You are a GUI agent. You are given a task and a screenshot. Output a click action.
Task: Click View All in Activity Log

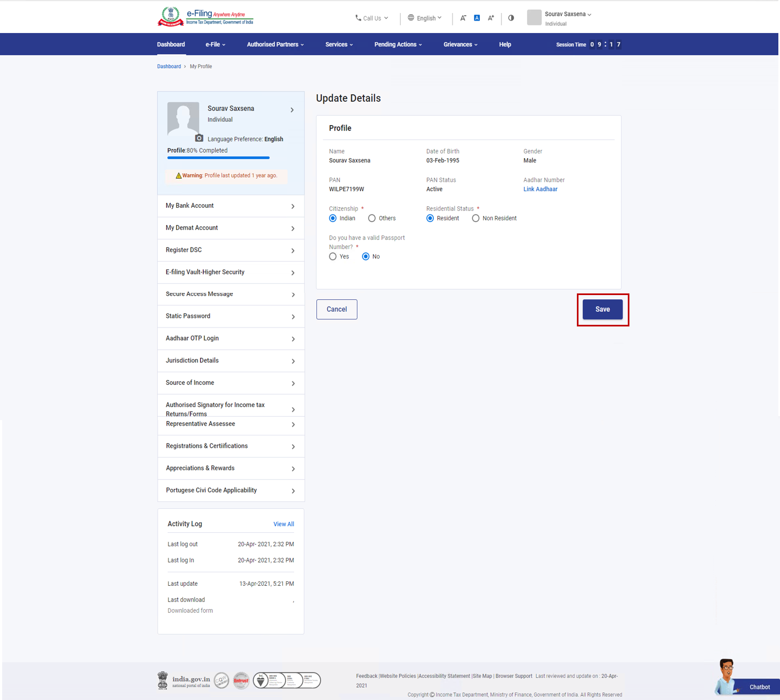pos(283,524)
